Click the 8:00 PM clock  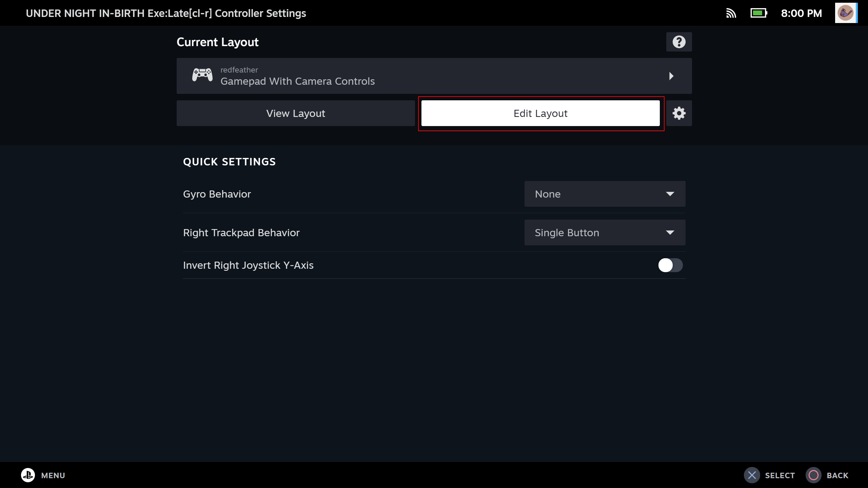801,13
